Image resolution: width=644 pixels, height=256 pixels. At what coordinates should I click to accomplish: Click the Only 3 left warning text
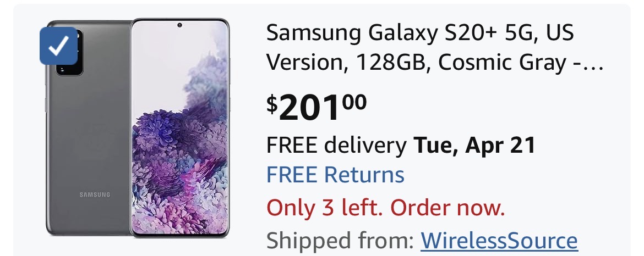(386, 208)
